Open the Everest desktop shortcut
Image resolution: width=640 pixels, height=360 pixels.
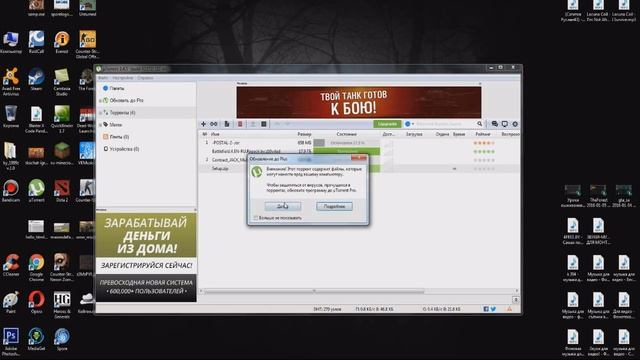click(x=62, y=42)
